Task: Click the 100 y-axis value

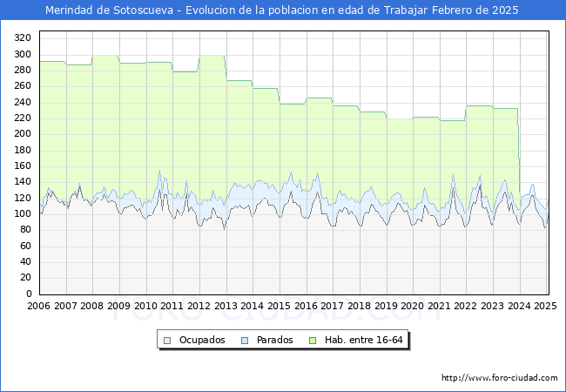Action: [x=23, y=214]
